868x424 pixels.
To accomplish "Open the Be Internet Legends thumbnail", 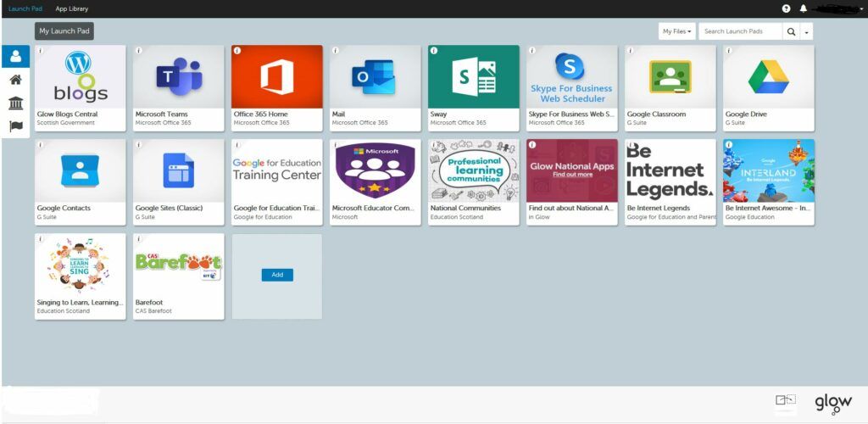I will click(x=670, y=170).
